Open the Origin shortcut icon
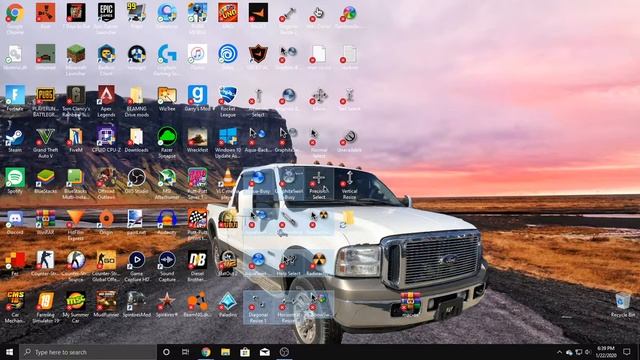Viewport: 640px width, 360px height. pyautogui.click(x=106, y=219)
